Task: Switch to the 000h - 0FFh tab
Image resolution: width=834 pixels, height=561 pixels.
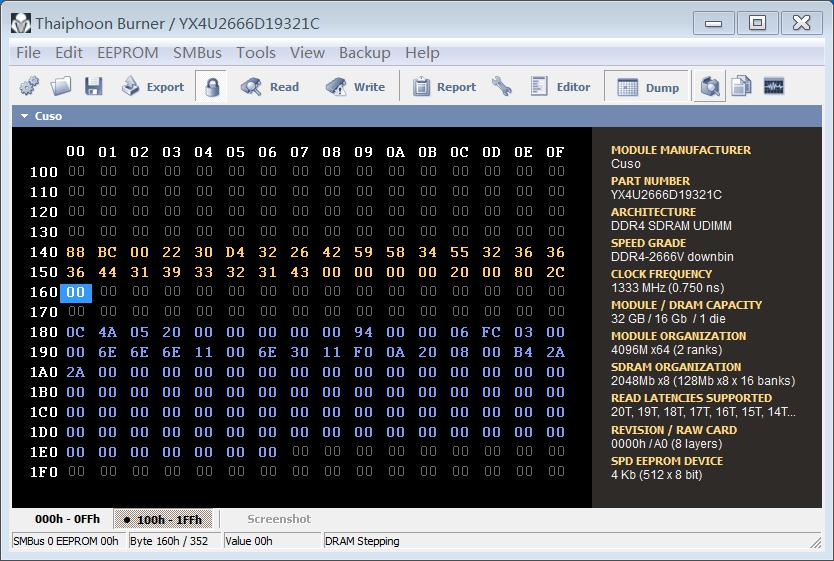Action: tap(67, 519)
